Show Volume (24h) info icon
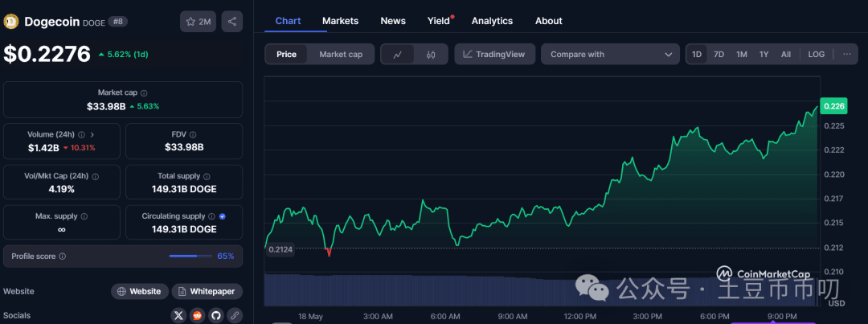 tap(81, 134)
